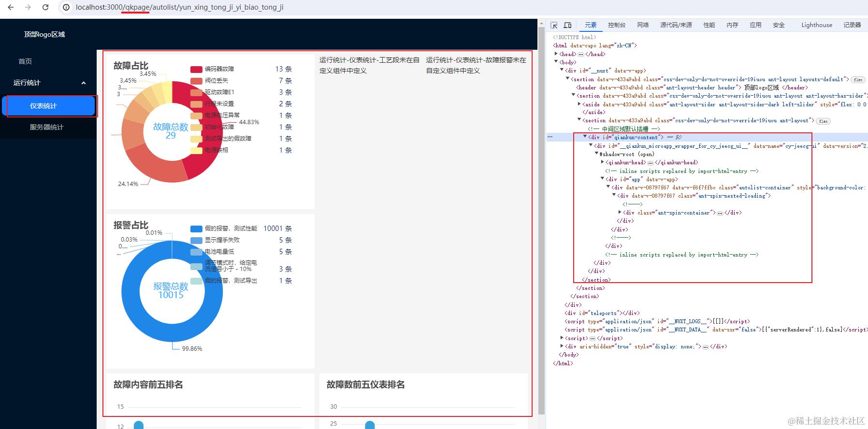Toggle the 电池电量低 legend swatch
The image size is (868, 429).
point(196,252)
